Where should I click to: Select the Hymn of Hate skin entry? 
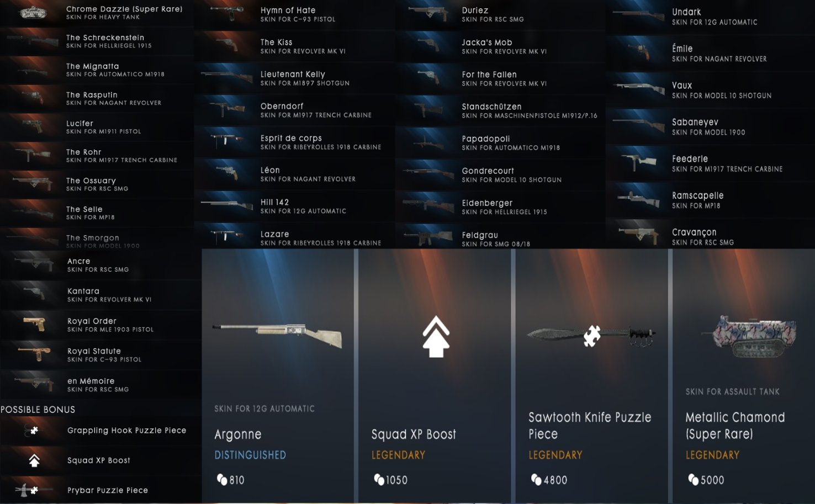coord(297,14)
